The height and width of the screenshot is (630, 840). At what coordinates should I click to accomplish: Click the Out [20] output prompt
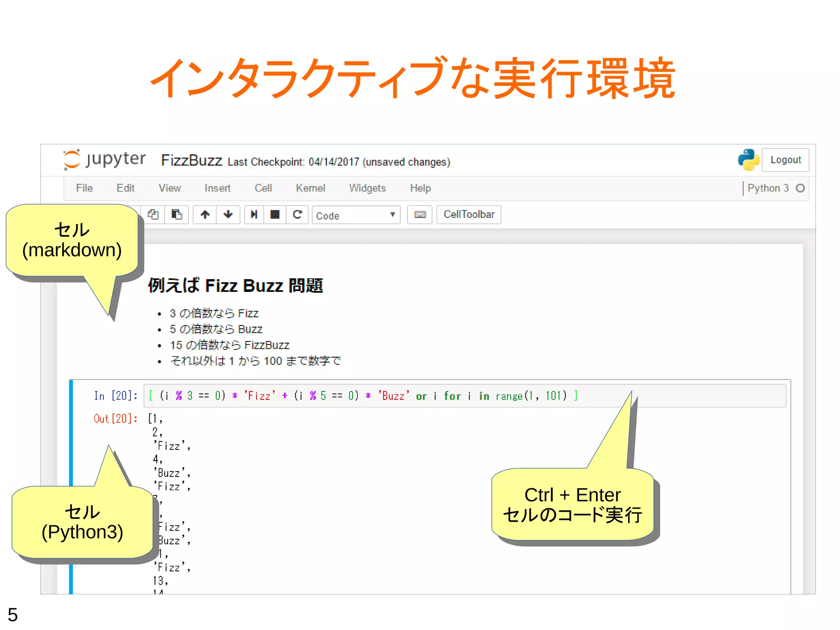tap(116, 419)
